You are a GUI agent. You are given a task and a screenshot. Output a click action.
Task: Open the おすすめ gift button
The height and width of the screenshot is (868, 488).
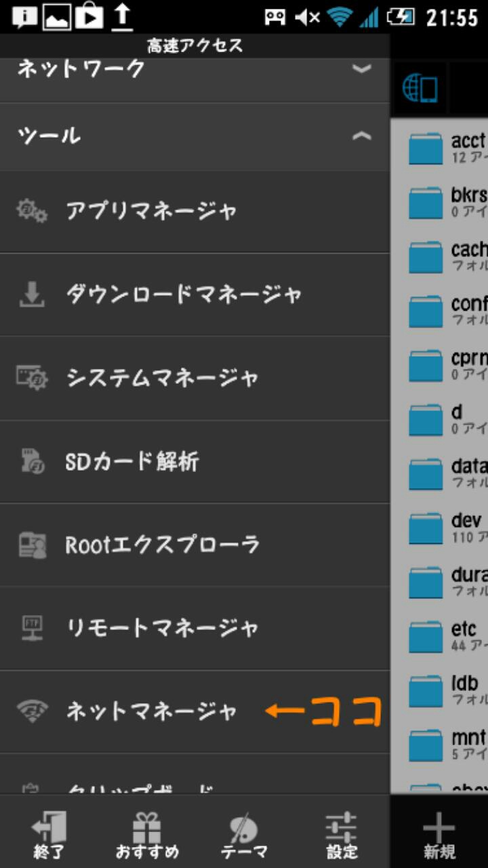click(147, 835)
